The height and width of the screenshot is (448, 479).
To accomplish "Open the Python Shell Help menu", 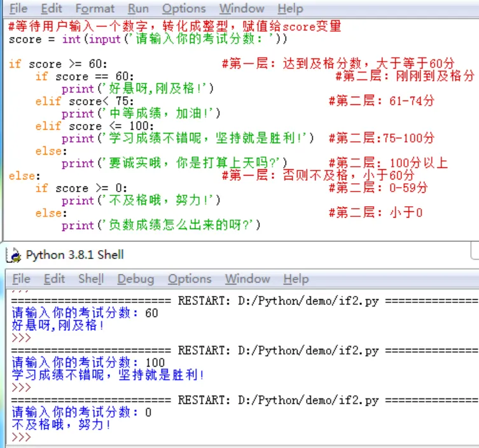I will point(296,279).
